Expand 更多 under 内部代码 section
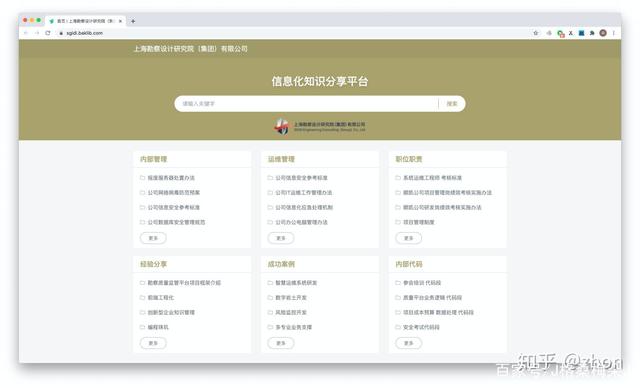Viewport: 640px width, 388px height. 409,343
